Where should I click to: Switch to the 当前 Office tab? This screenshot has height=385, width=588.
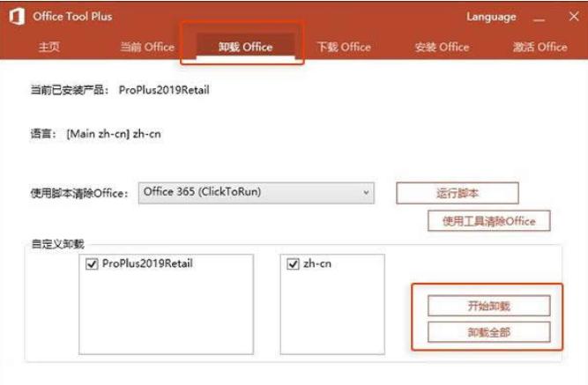147,47
